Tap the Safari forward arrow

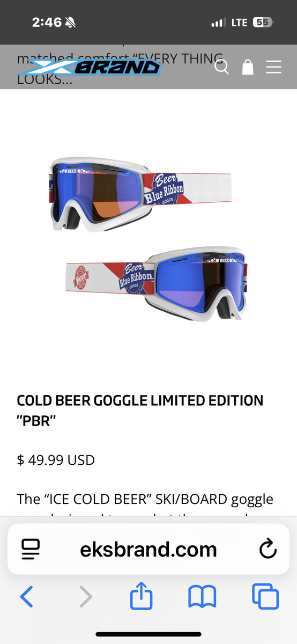click(x=85, y=596)
